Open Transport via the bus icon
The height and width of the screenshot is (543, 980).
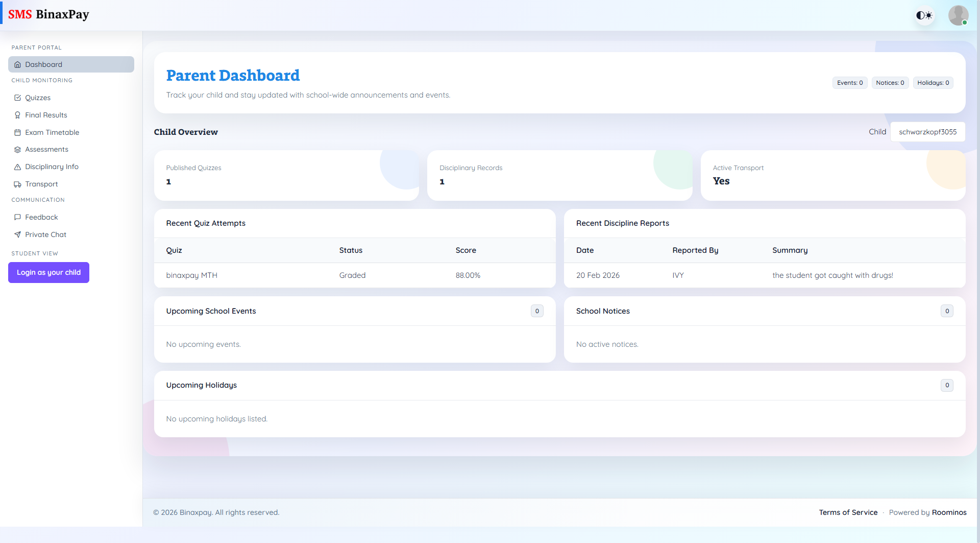click(18, 184)
